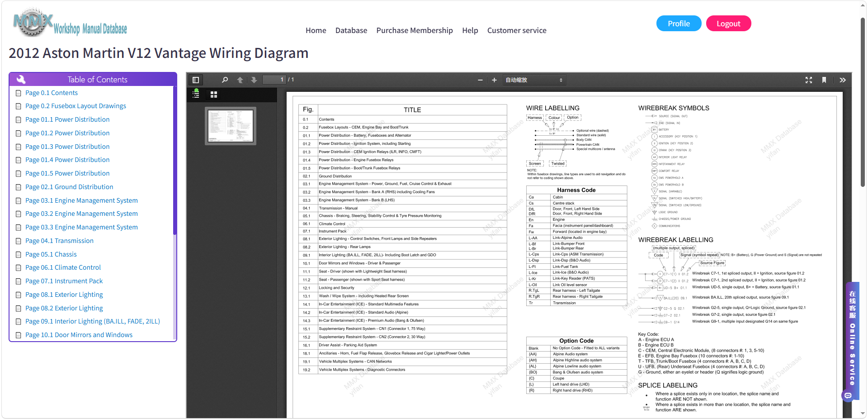Click the document icon beside Page 0.1 Contents
This screenshot has width=868, height=419.
click(x=19, y=93)
